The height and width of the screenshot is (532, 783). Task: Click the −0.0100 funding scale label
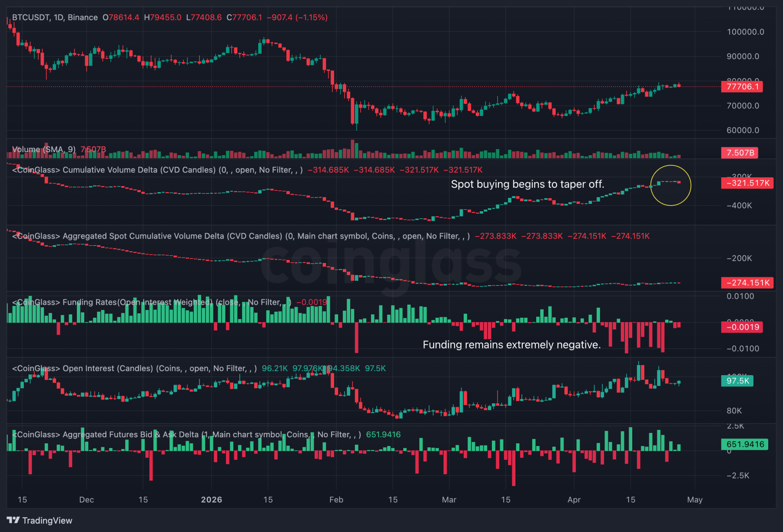[743, 349]
